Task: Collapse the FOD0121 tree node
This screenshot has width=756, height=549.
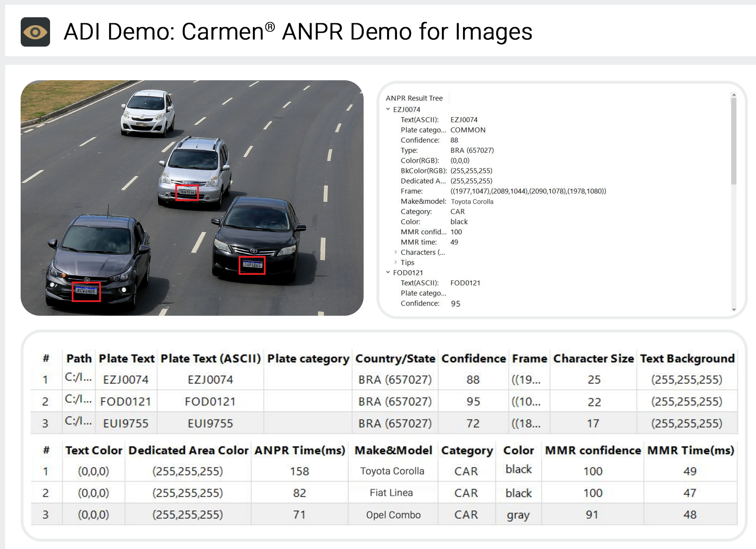Action: 388,272
